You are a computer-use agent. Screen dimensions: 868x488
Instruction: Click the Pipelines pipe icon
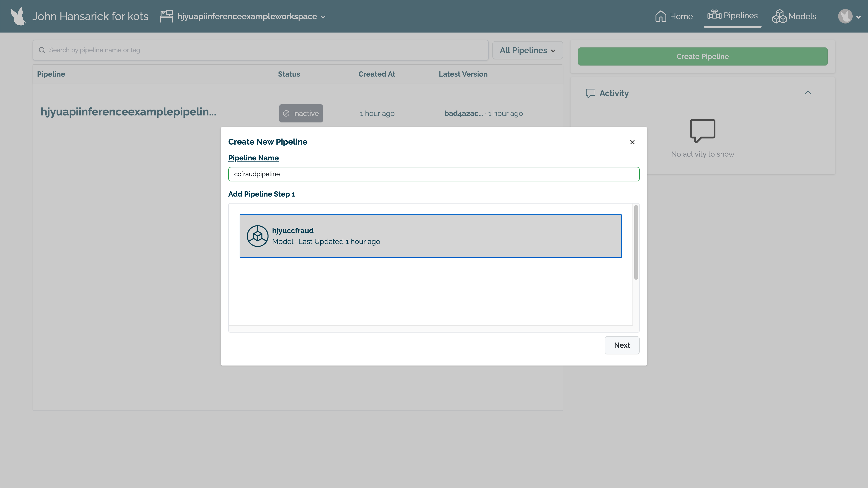714,15
